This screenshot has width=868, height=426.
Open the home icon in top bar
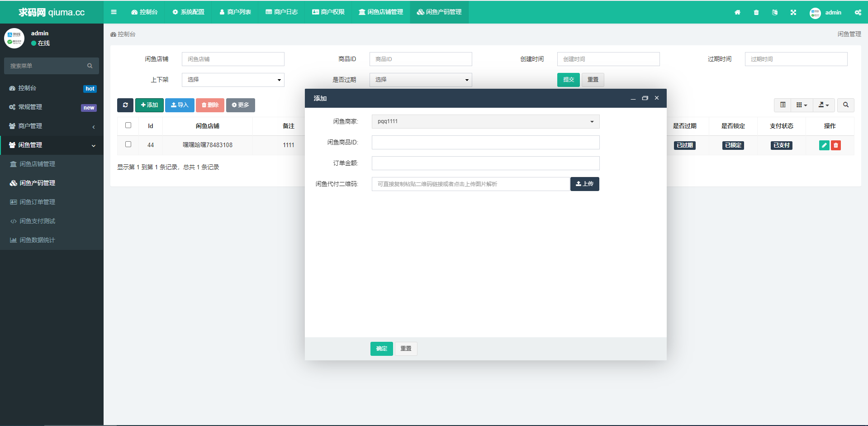[x=737, y=12]
